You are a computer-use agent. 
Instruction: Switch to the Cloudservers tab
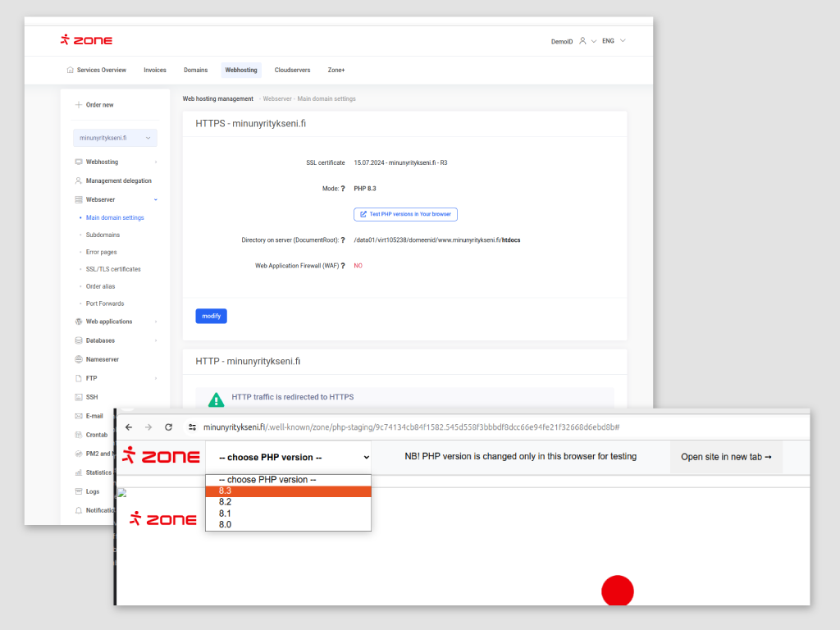(292, 71)
